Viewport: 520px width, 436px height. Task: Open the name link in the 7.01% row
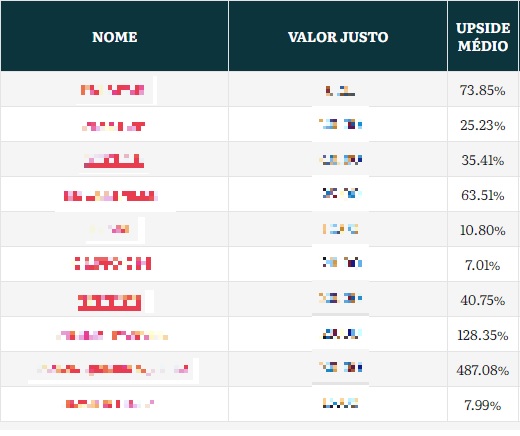[x=113, y=263]
